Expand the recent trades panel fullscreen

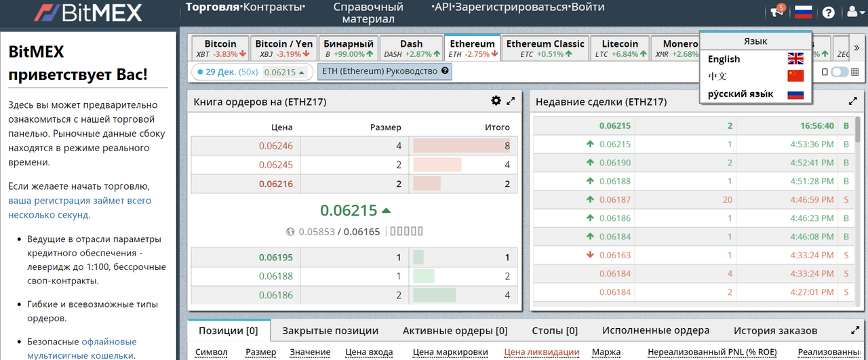pyautogui.click(x=853, y=101)
